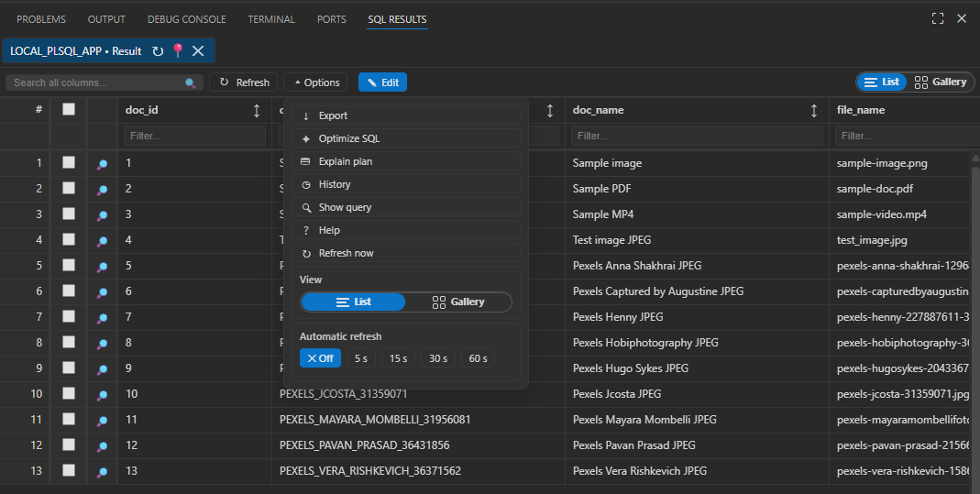
Task: Open row details icon for doc_id 12
Action: 102,446
